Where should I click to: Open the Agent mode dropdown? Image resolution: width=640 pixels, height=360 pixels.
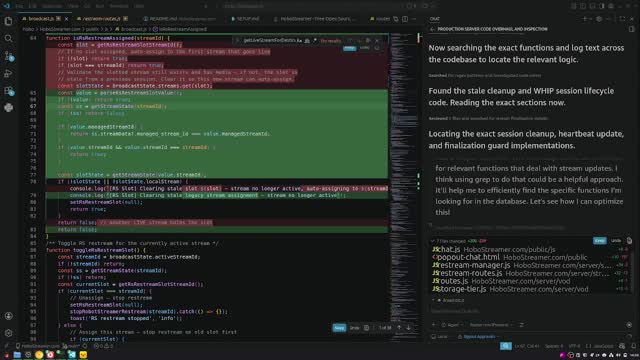(452, 325)
